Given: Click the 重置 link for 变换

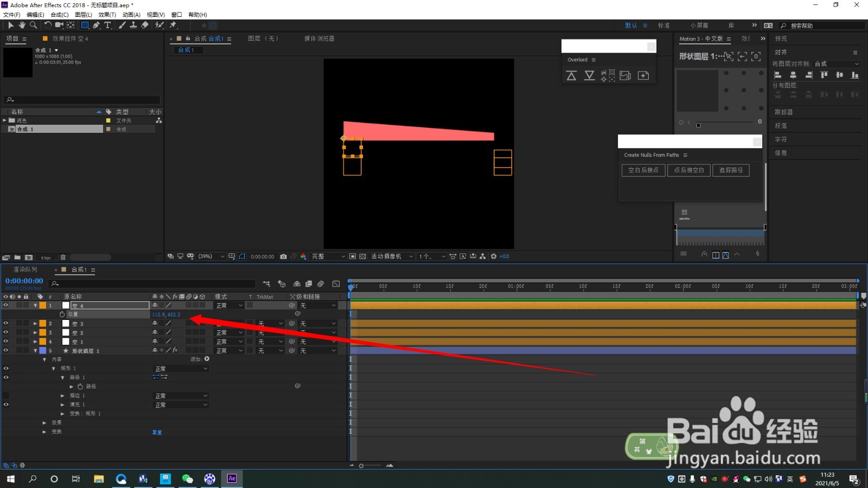Looking at the screenshot, I should 157,432.
